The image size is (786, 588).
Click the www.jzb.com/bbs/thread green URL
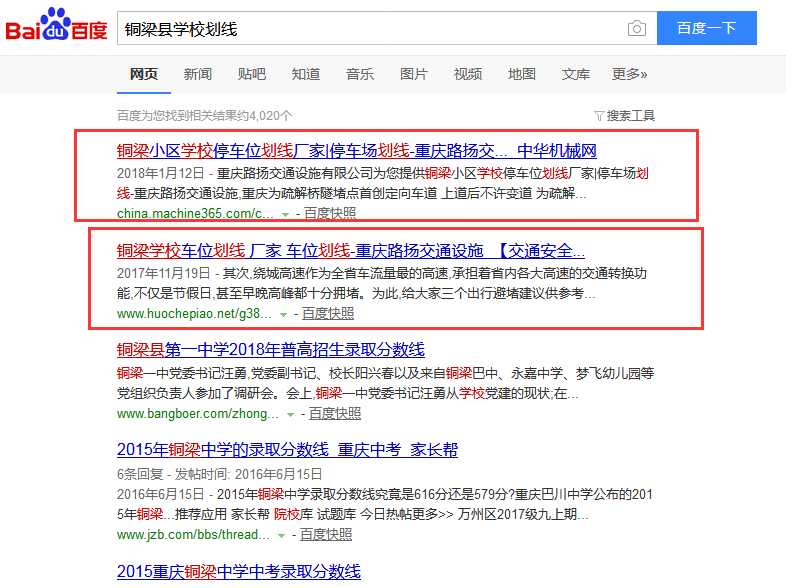pos(193,535)
